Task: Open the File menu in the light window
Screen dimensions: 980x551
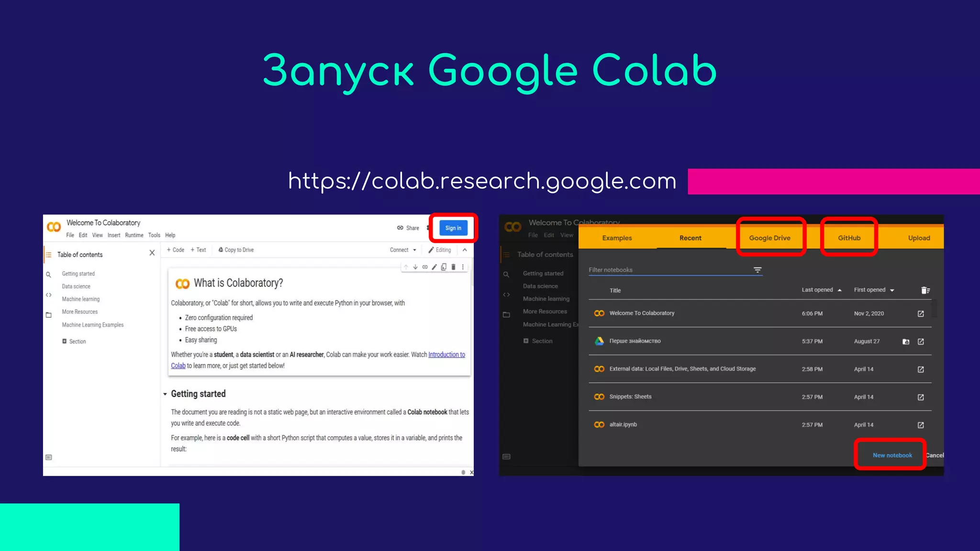Action: tap(70, 235)
